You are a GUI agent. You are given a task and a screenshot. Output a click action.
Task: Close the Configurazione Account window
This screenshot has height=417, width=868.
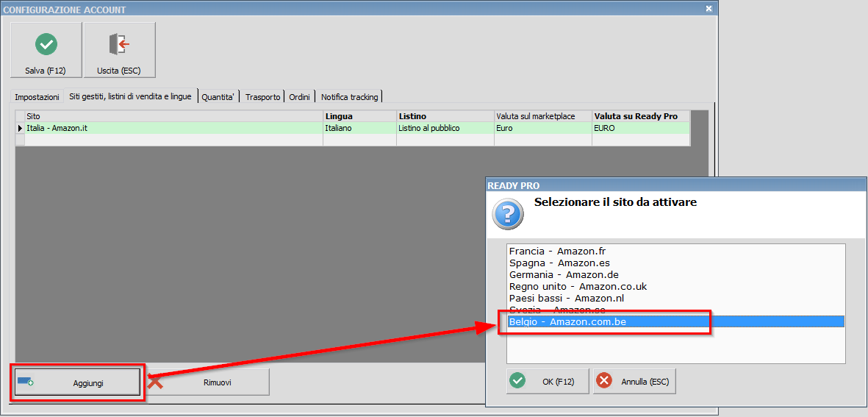pos(708,8)
